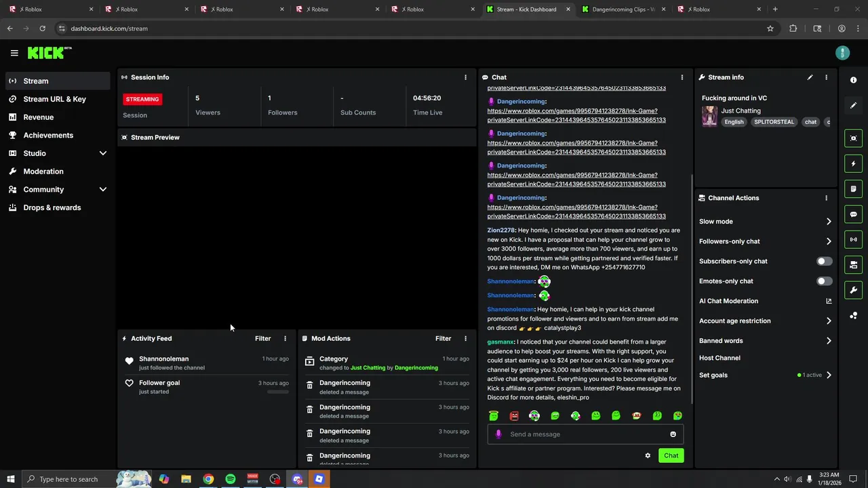
Task: Toggle the chat bubble widget icon
Action: 853,214
